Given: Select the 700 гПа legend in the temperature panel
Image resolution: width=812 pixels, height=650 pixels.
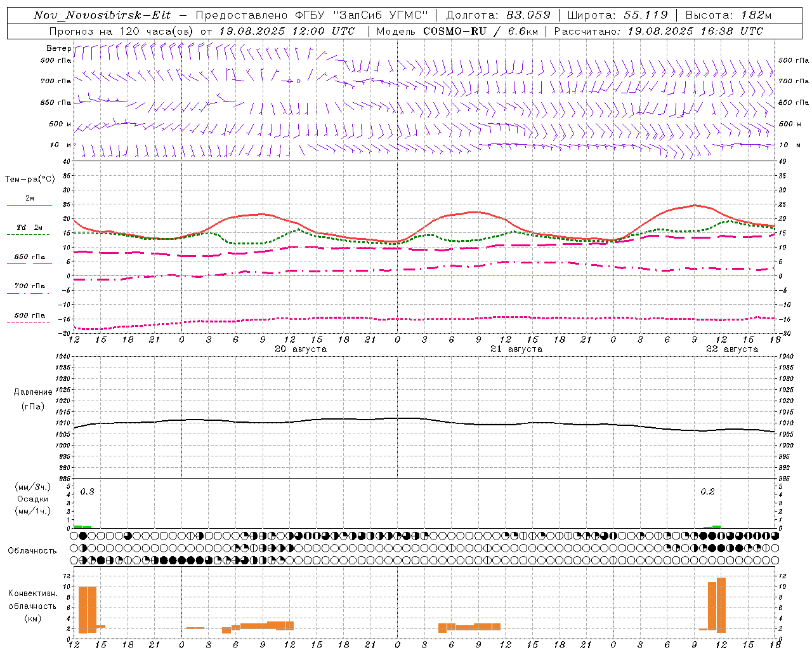Looking at the screenshot, I should point(30,286).
